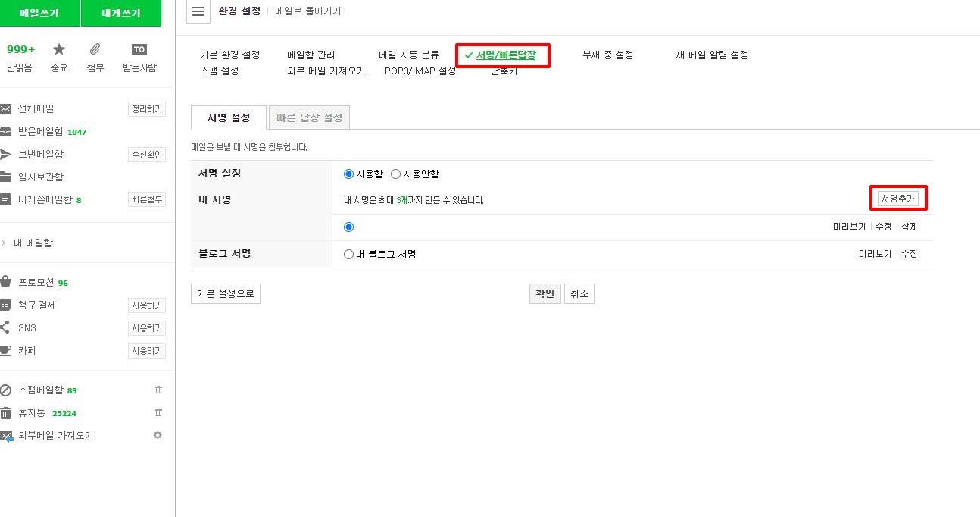This screenshot has width=980, height=517.
Task: Open 받은메일함 folder
Action: click(41, 132)
